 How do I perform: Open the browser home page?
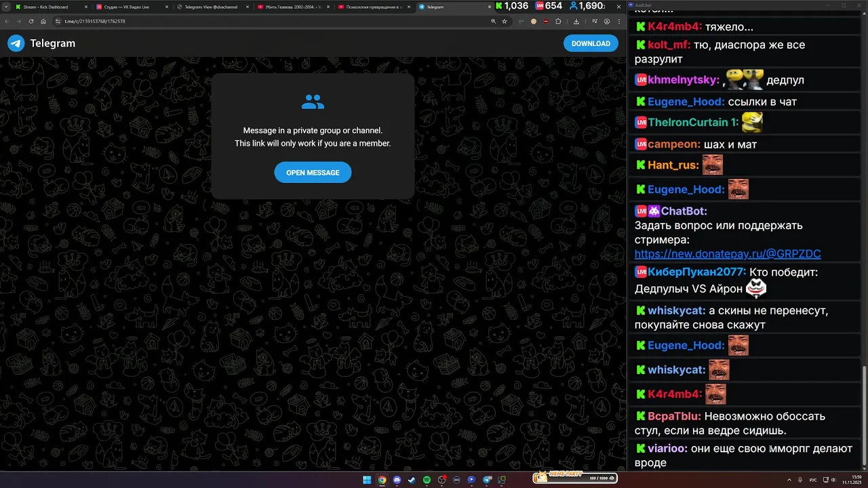43,21
